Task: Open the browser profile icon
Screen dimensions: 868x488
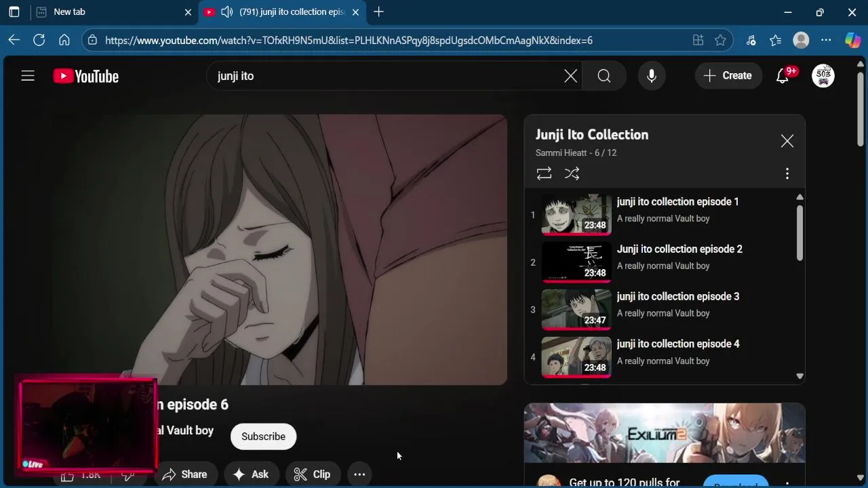Action: (x=801, y=41)
